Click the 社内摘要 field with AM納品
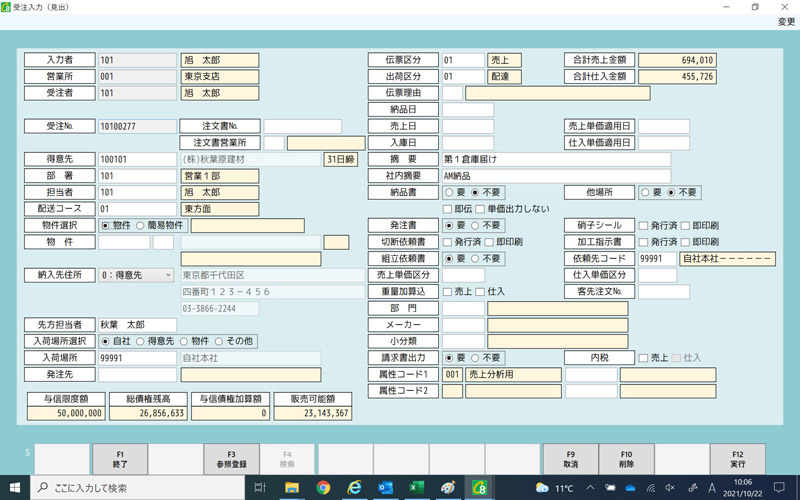This screenshot has height=500, width=800. pyautogui.click(x=556, y=176)
